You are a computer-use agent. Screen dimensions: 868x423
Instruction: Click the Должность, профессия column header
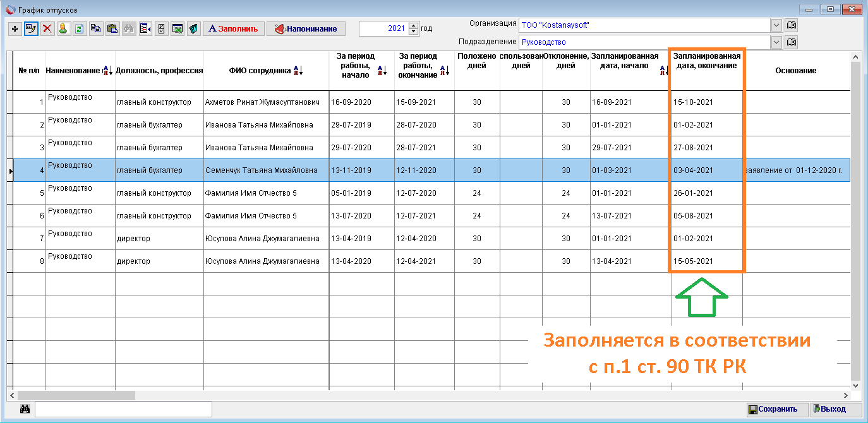159,71
